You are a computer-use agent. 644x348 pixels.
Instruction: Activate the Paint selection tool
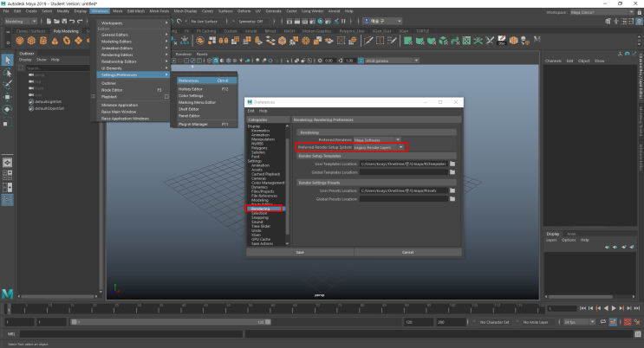(x=8, y=85)
